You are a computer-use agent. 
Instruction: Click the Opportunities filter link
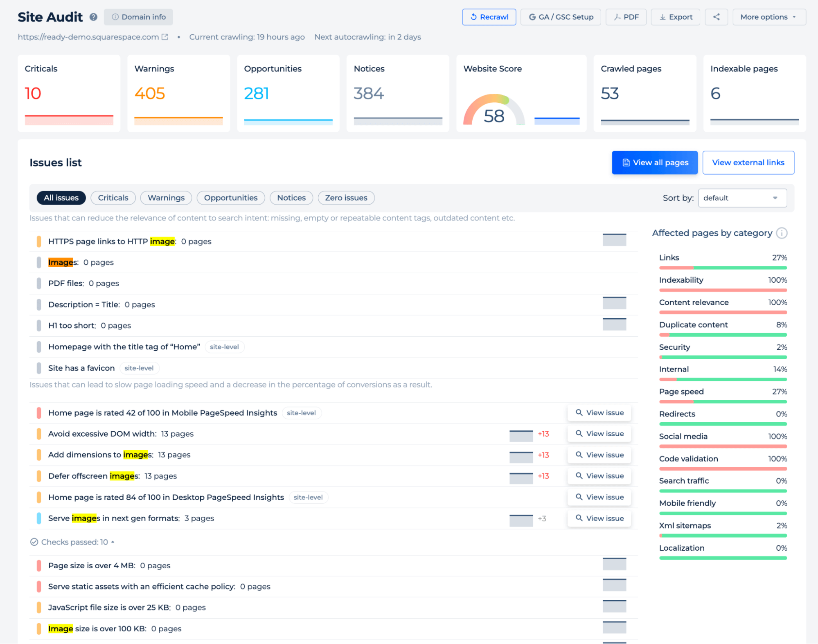230,197
